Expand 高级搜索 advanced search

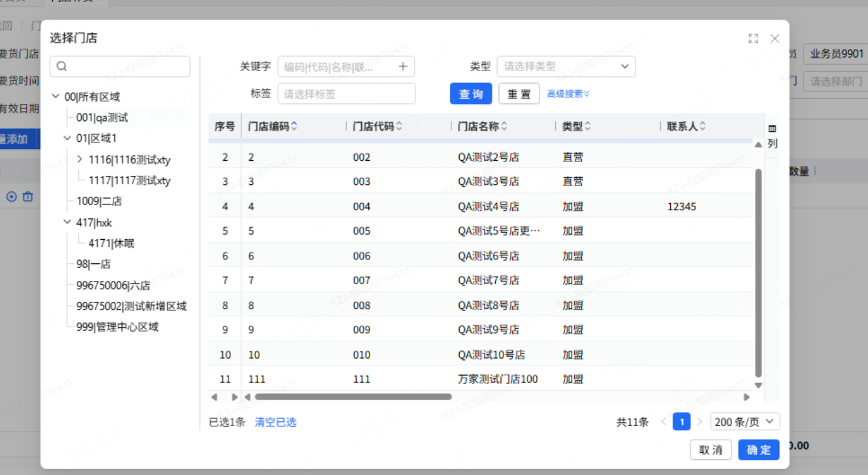click(568, 93)
